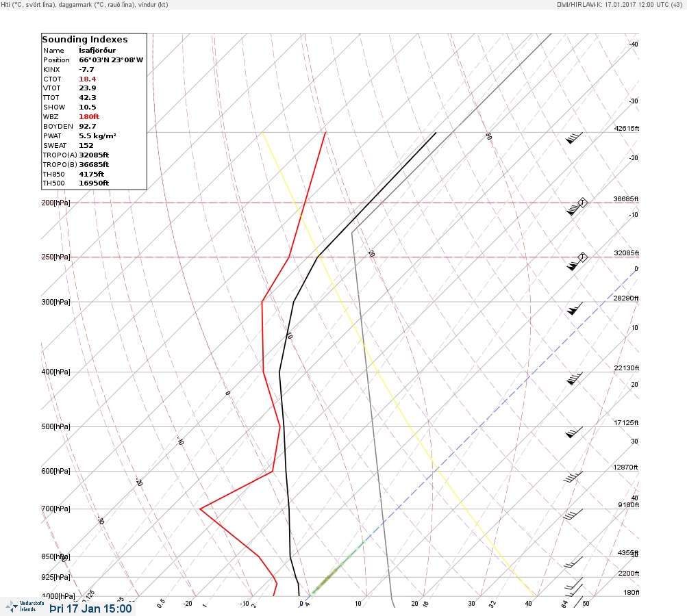The height and width of the screenshot is (616, 687).
Task: Click the PWAT value 5.5 kg/m²
Action: tap(97, 136)
